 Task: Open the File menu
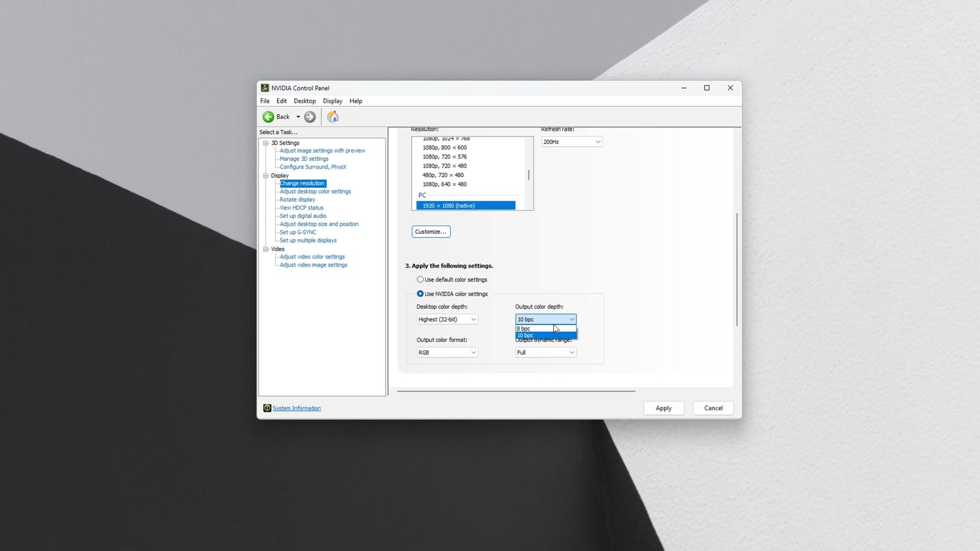pyautogui.click(x=265, y=101)
